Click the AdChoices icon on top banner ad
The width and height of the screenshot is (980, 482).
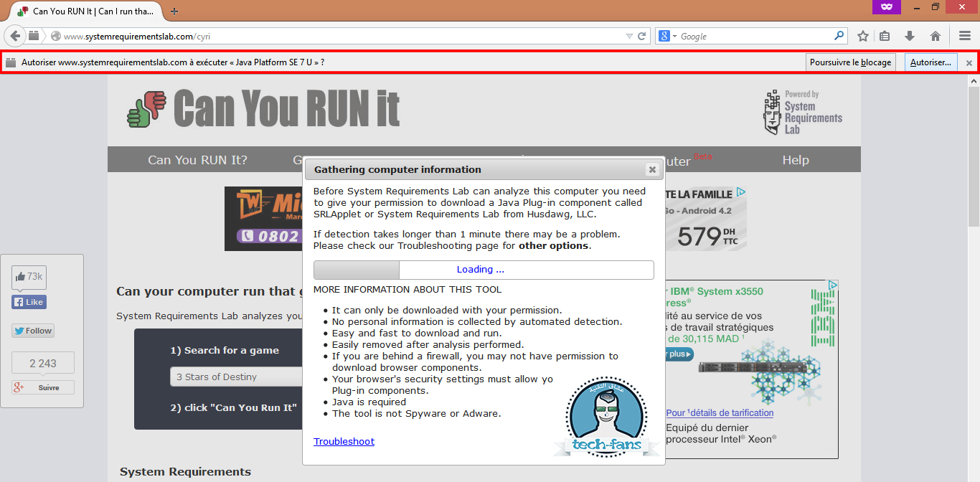pyautogui.click(x=741, y=192)
